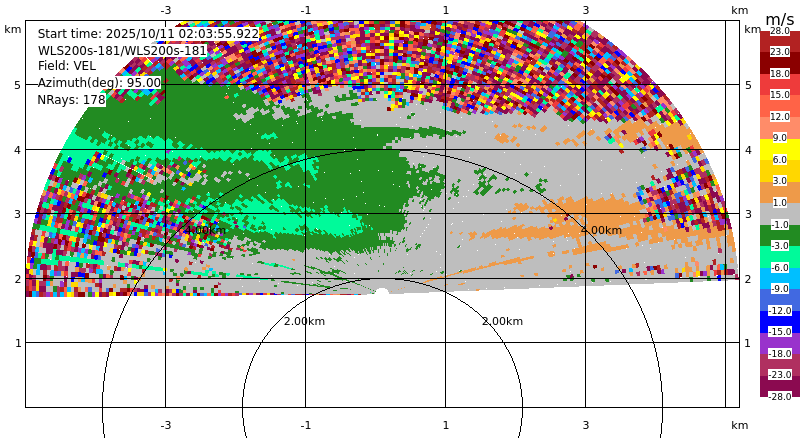Click the top axis 3 tick label

pyautogui.click(x=585, y=10)
